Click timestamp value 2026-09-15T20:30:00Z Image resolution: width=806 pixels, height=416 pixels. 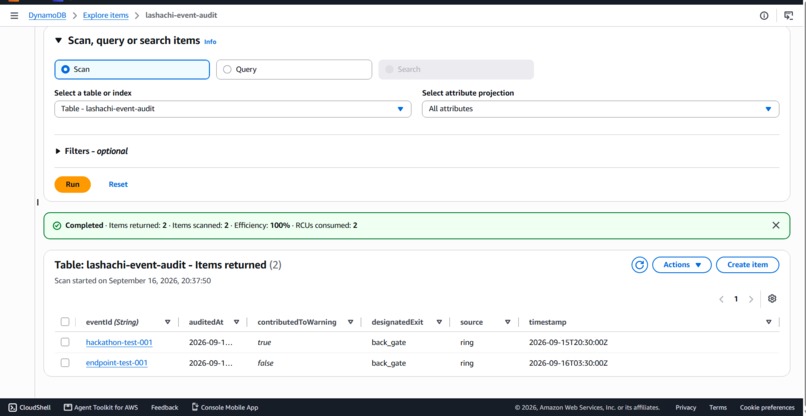point(569,342)
